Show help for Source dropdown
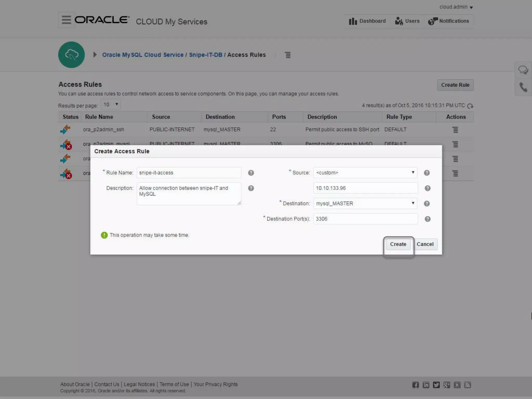Image resolution: width=532 pixels, height=399 pixels. (427, 173)
